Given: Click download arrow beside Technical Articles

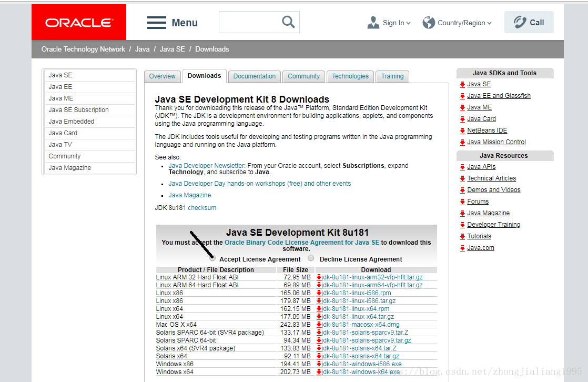Looking at the screenshot, I should pos(462,178).
